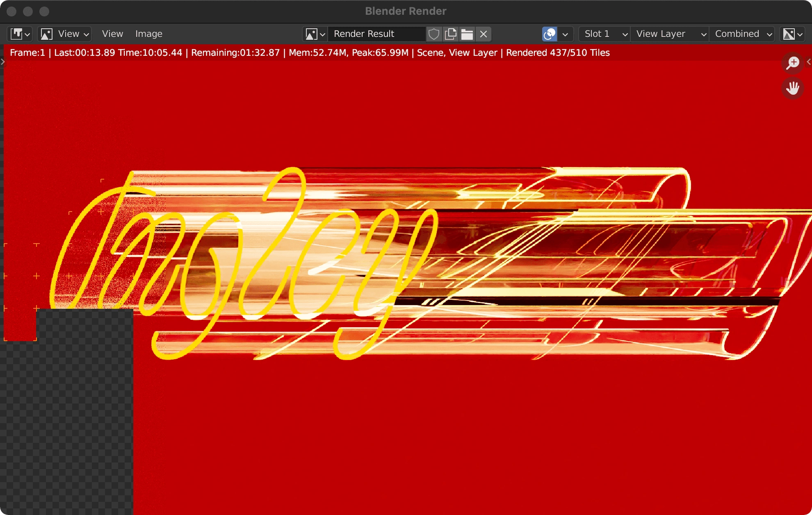Open the Combined render pass dropdown
This screenshot has height=515, width=812.
742,34
